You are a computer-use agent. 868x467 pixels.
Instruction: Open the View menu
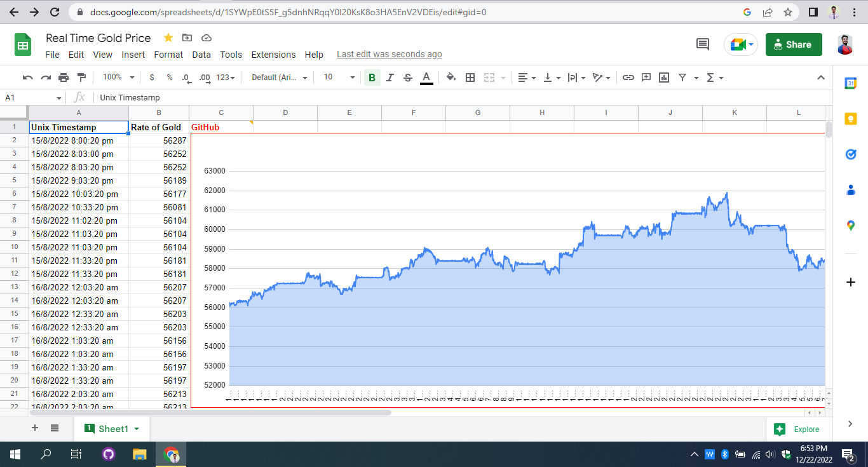pyautogui.click(x=103, y=55)
